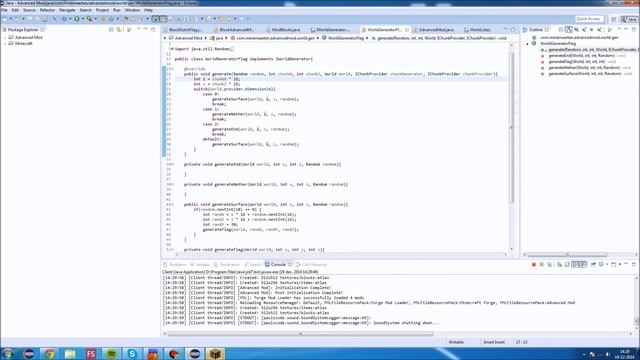Open Skype from the taskbar
Image resolution: width=640 pixels, height=360 pixels.
132,353
